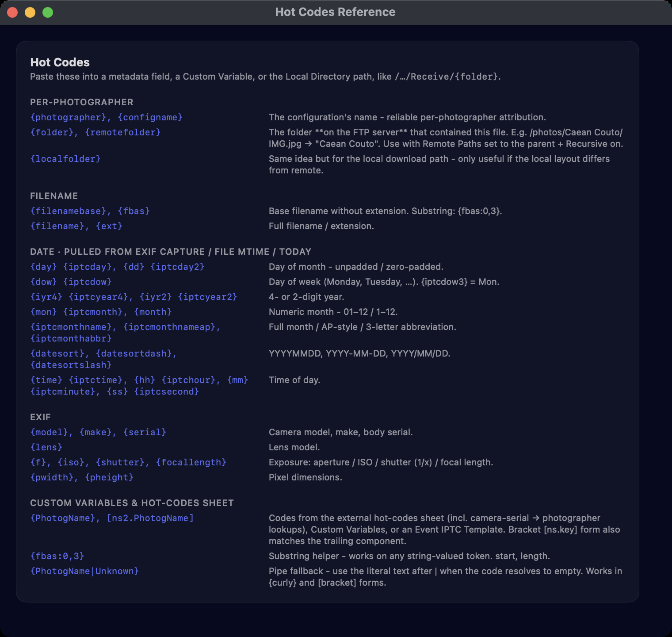Screen dimensions: 672x637
Task: Click the 'Pixel dimensions.' description
Action: coord(305,477)
